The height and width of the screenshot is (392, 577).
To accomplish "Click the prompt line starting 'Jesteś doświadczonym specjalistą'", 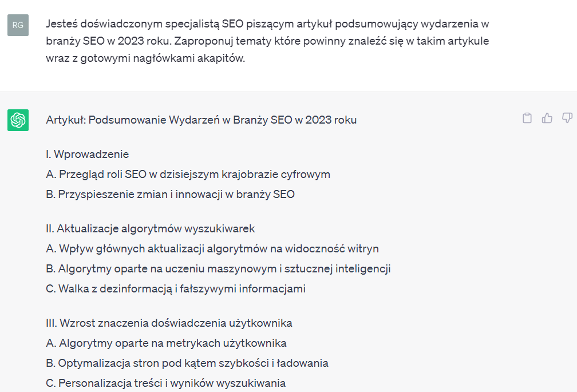I will click(267, 24).
